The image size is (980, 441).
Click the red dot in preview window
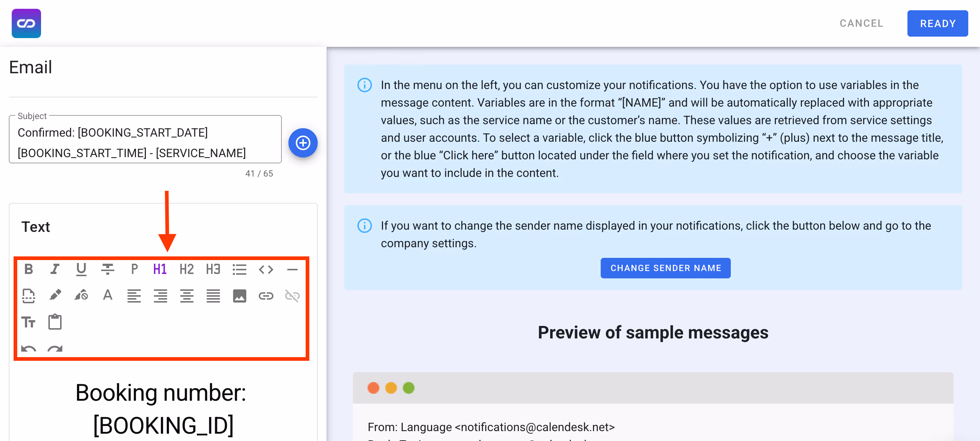coord(373,388)
